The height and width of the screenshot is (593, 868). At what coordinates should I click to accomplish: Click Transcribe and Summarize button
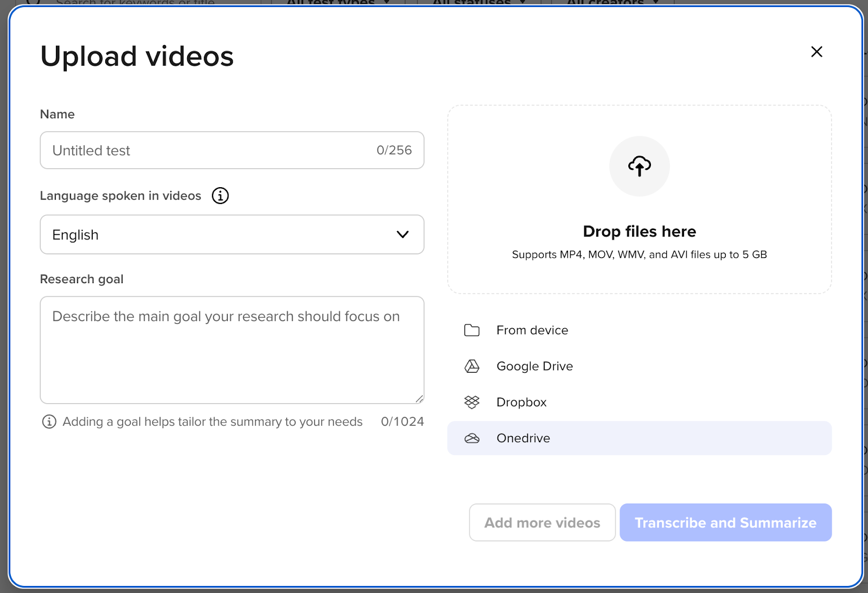pyautogui.click(x=725, y=522)
